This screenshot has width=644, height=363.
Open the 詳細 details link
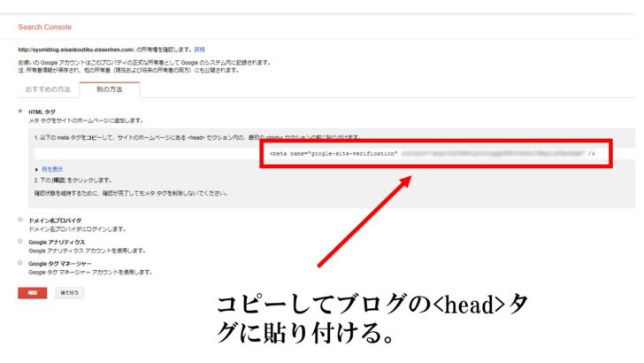click(200, 50)
